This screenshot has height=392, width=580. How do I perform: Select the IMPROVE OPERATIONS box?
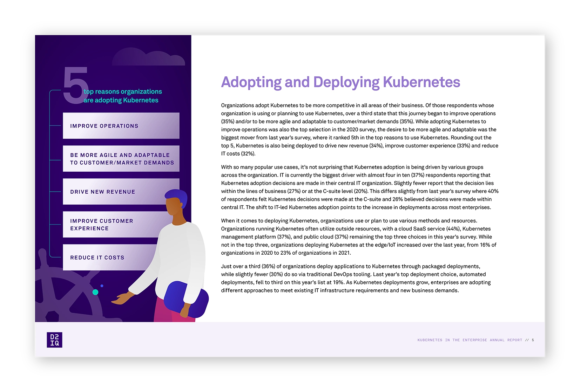[121, 126]
